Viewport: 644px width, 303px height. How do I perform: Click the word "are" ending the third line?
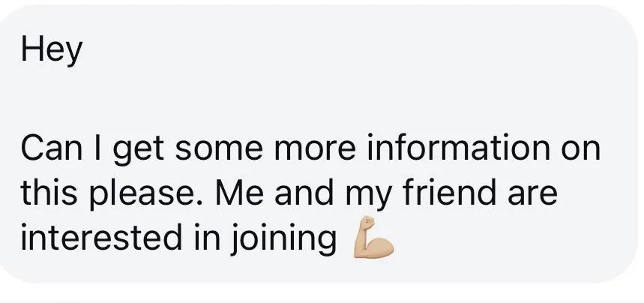[x=533, y=194]
